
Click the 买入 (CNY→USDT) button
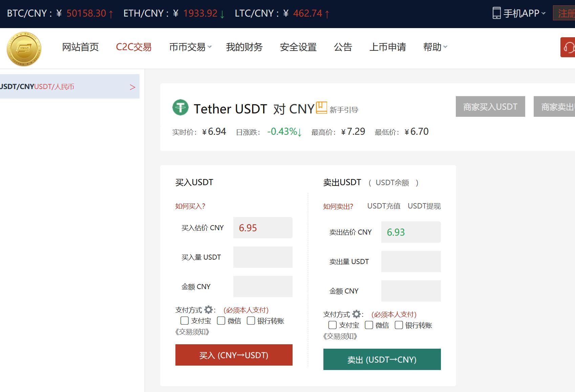pos(234,355)
